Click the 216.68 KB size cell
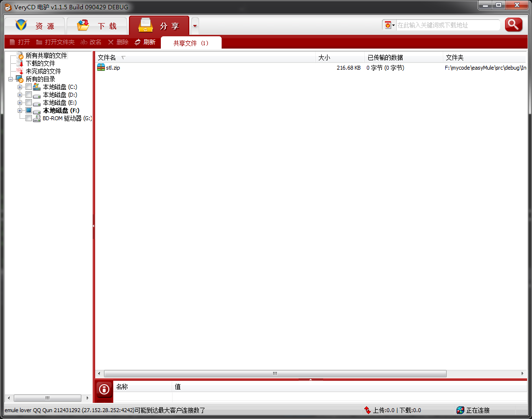Viewport: 532px width, 419px height. click(349, 68)
